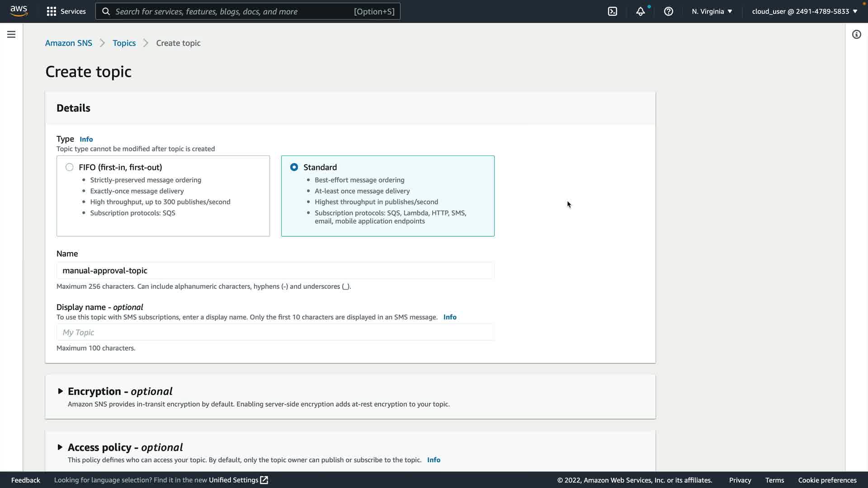Open the info panel icon at right
The image size is (868, 488).
tap(856, 34)
